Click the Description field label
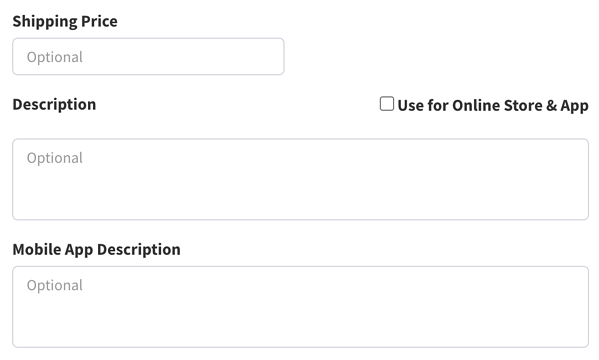599x360 pixels. click(x=54, y=105)
